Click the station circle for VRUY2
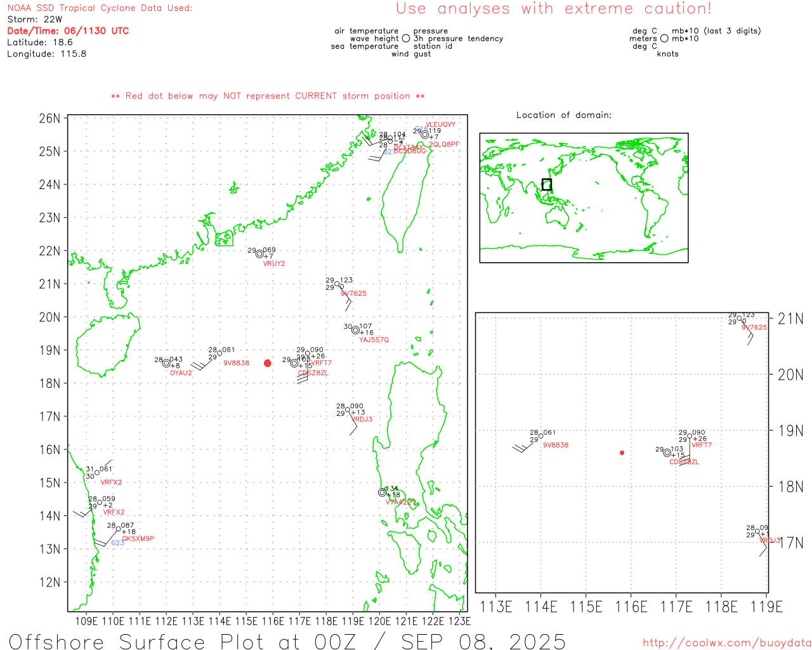 [x=259, y=254]
